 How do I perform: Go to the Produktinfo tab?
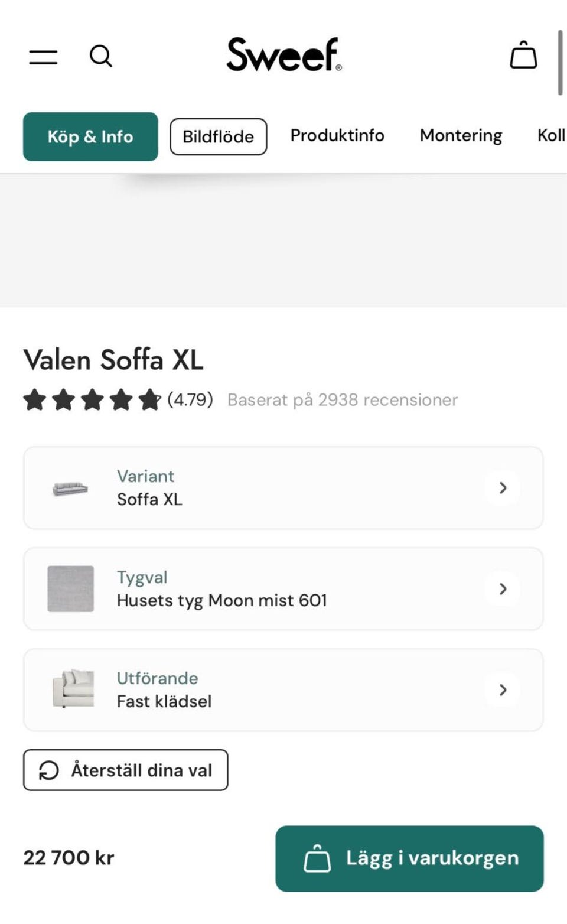(x=337, y=136)
